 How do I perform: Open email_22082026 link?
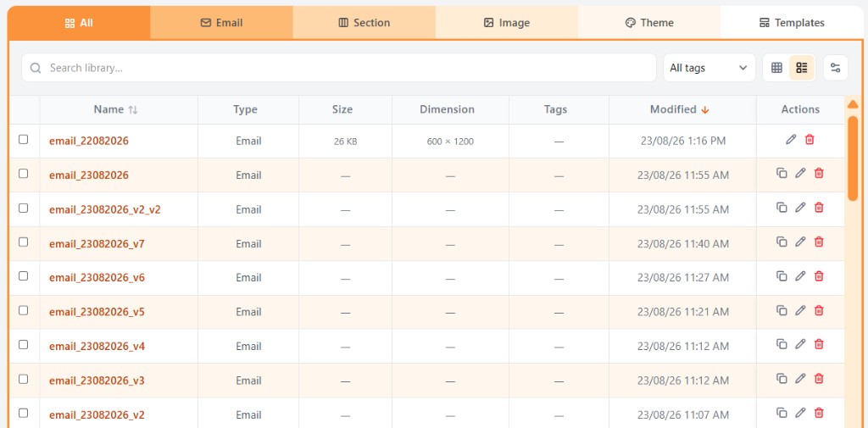click(88, 142)
